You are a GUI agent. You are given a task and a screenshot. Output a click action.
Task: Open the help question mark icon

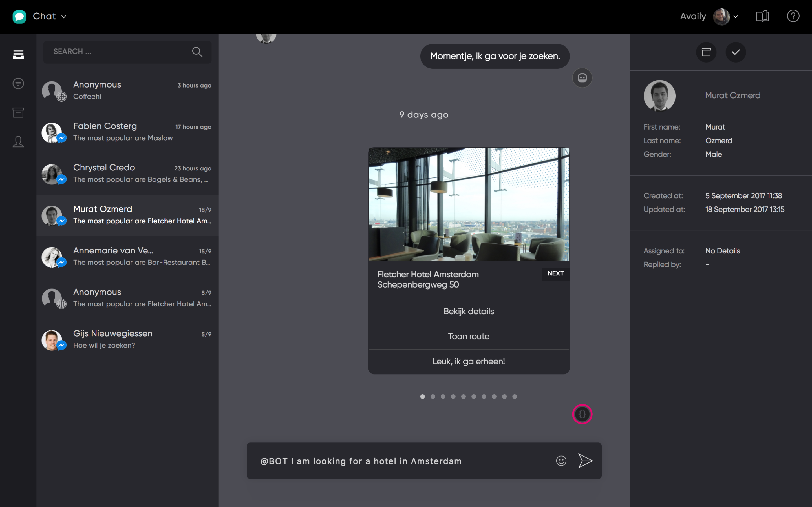click(793, 16)
